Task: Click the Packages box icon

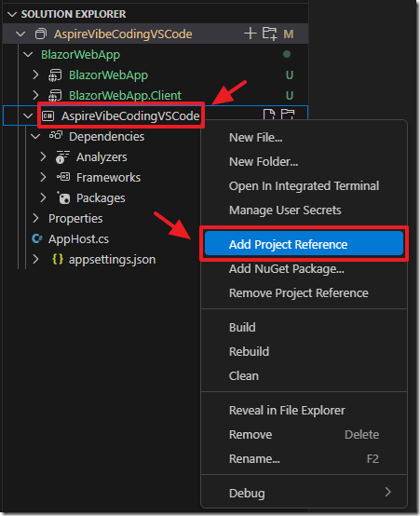Action: tap(63, 197)
